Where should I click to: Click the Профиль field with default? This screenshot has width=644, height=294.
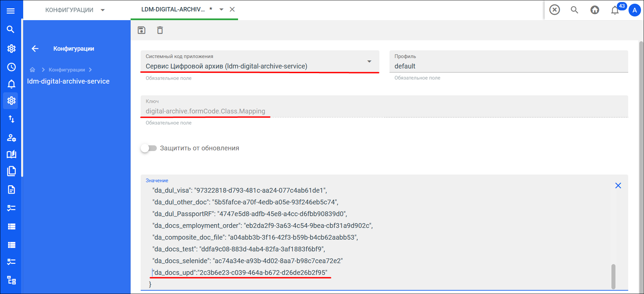(509, 61)
